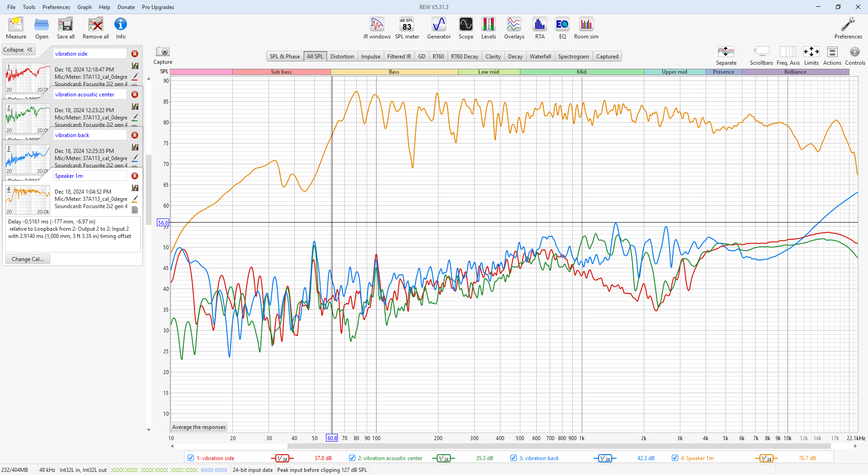Switch to the Clarity tab

tap(493, 57)
